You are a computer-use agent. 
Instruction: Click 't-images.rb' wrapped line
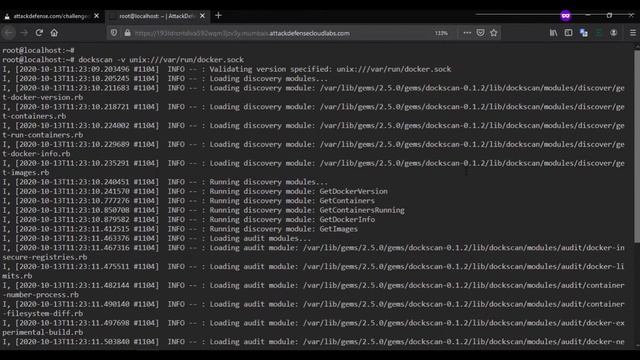coord(25,172)
